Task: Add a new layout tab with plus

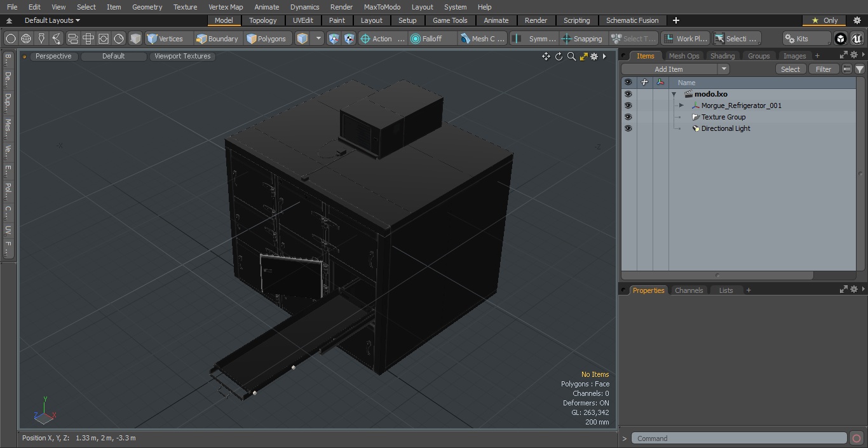Action: [675, 20]
